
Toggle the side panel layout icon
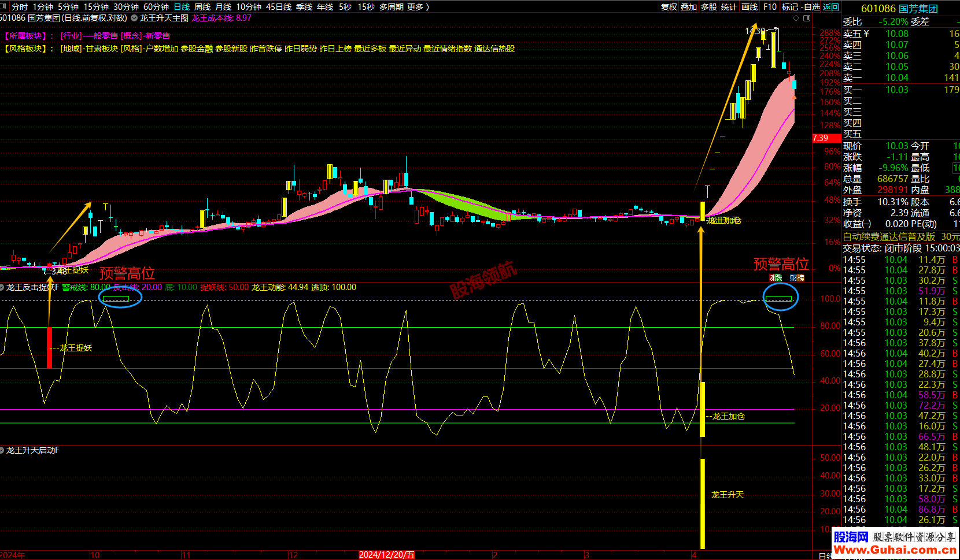click(x=807, y=18)
